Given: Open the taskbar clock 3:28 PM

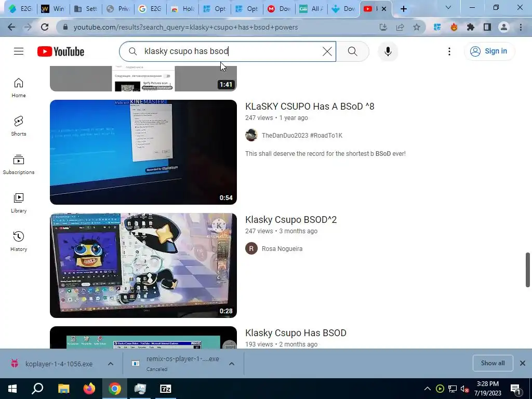Looking at the screenshot, I should click(x=487, y=389).
